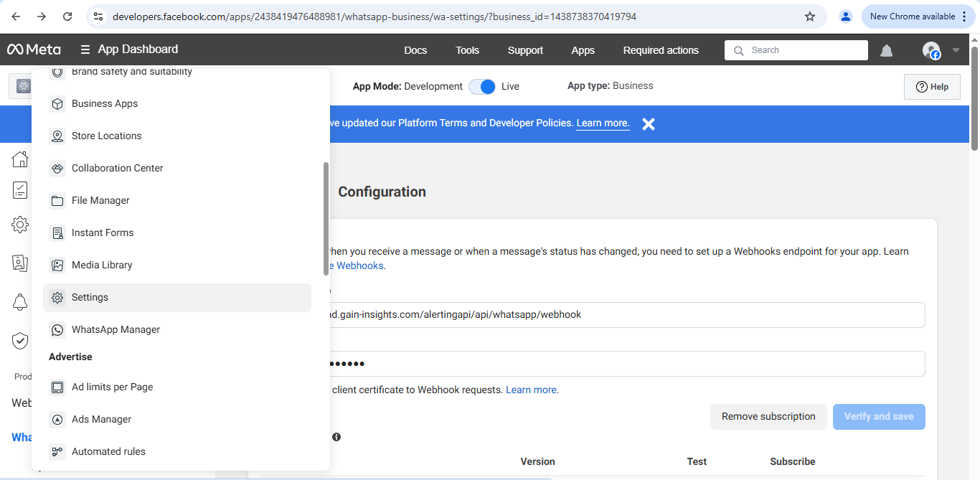Dismiss the blue banner with the X
The height and width of the screenshot is (480, 980).
tap(648, 123)
